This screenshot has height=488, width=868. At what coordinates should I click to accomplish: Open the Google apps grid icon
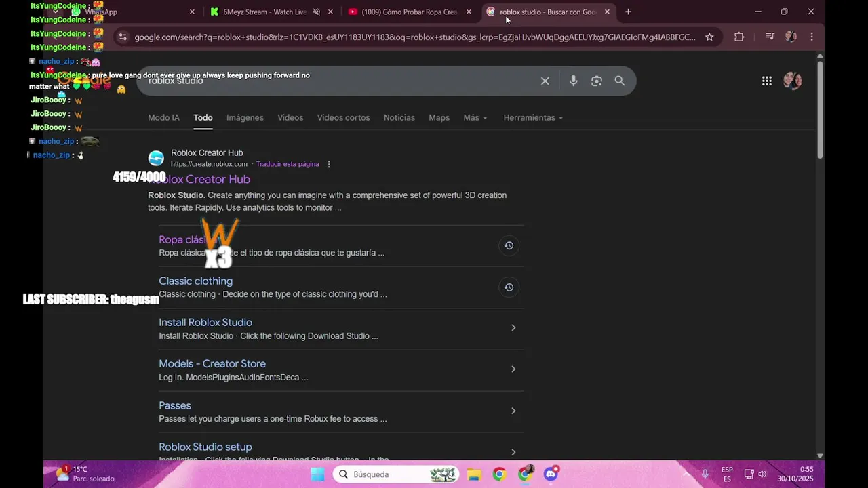(x=766, y=81)
